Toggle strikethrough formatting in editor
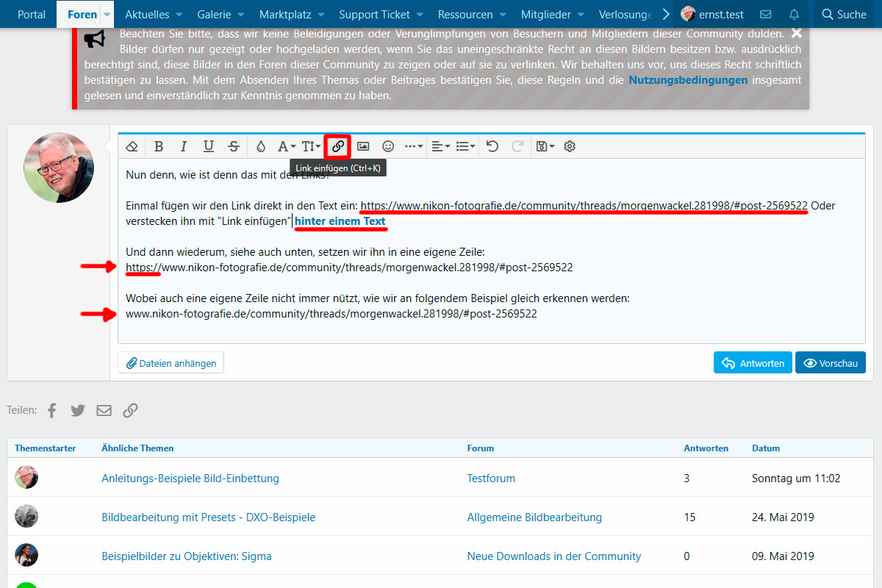The image size is (882, 588). click(x=234, y=146)
